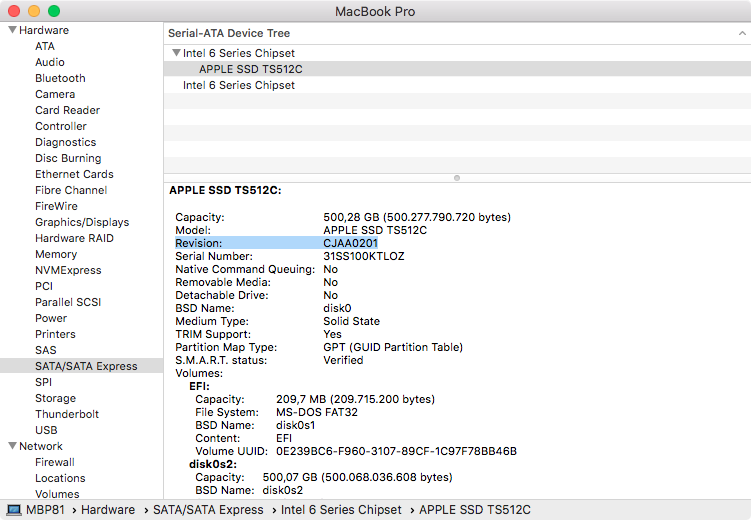The height and width of the screenshot is (520, 751).
Task: Select the second Intel 6 Series Chipset row
Action: [x=457, y=85]
